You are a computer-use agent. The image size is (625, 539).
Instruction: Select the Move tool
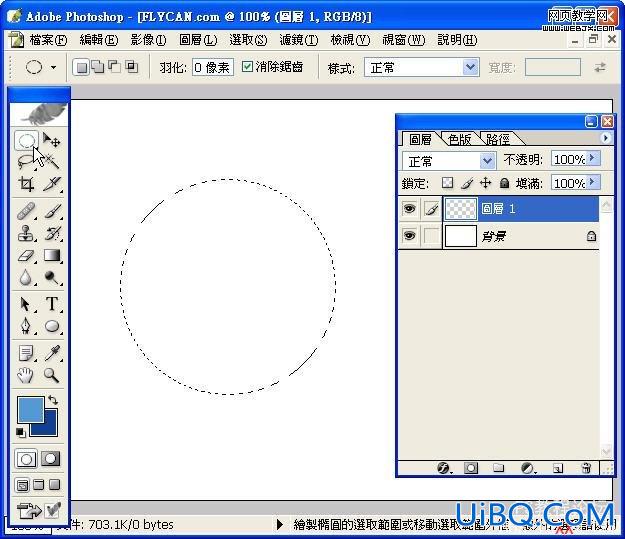point(52,140)
